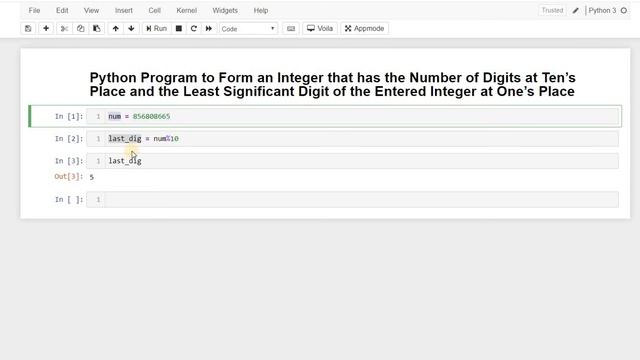Insert a cell below with plus icon
Image resolution: width=640 pixels, height=360 pixels.
[x=46, y=29]
